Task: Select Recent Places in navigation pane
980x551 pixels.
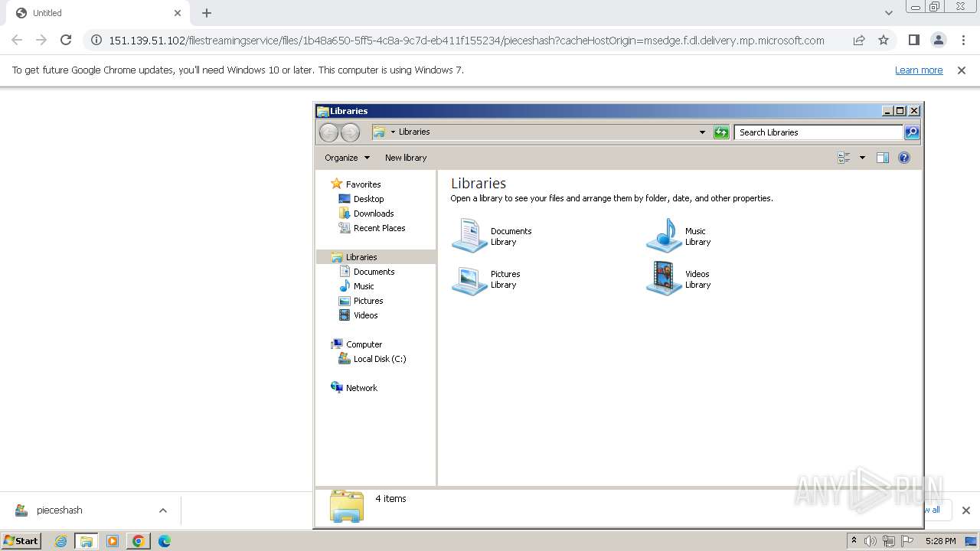Action: click(x=379, y=228)
